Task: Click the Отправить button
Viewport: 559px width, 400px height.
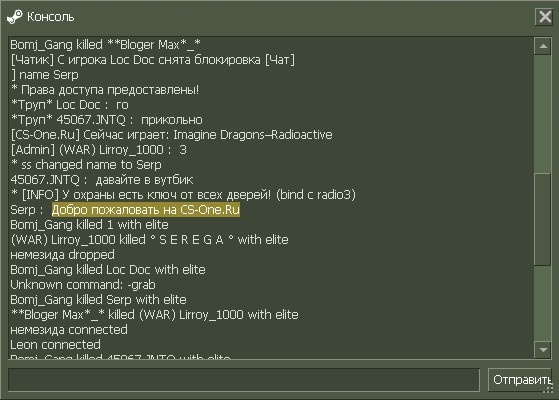Action: pos(519,380)
